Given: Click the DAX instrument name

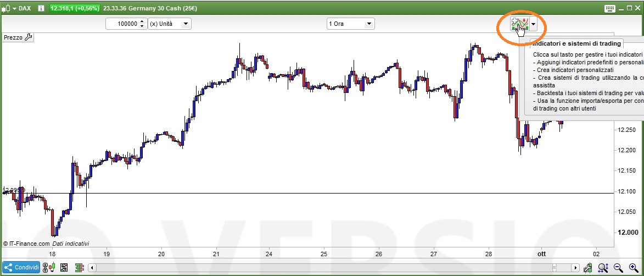Looking at the screenshot, I should (25, 8).
